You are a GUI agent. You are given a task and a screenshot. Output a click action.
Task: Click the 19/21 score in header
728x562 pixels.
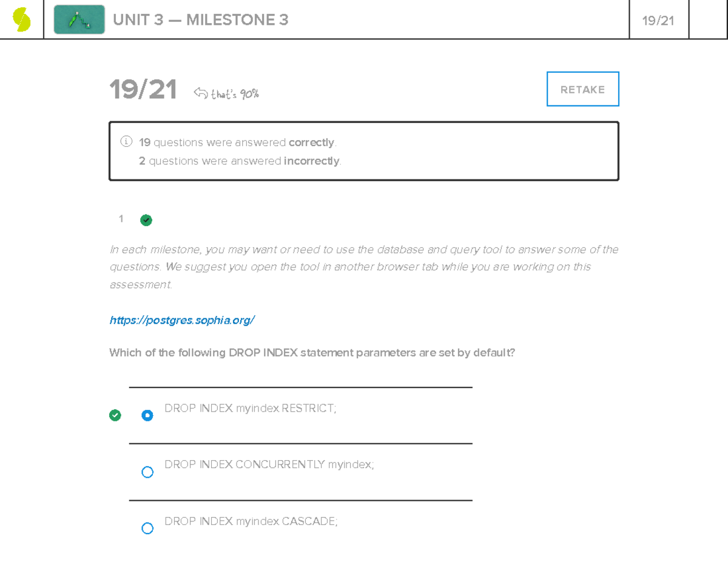coord(658,21)
